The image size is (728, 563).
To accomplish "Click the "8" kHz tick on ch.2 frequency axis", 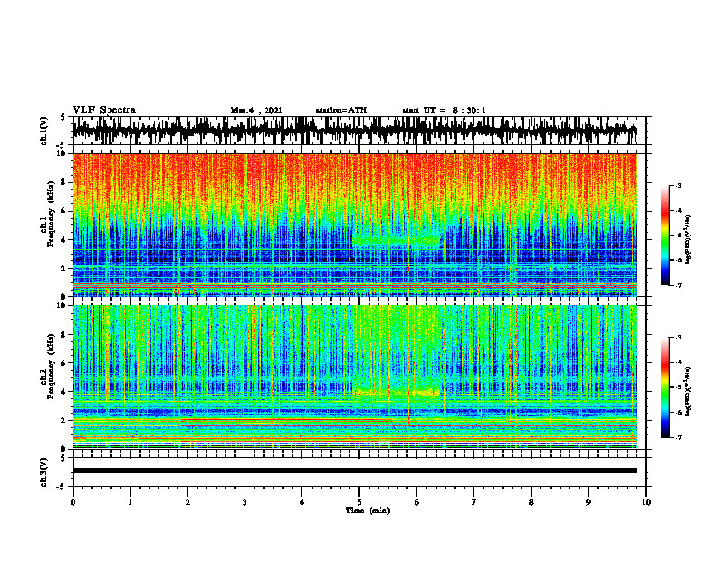I will [63, 335].
